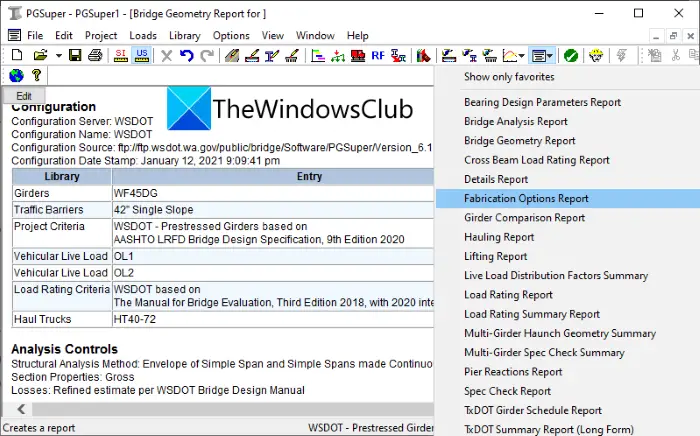Open the edit alignment roadway pencil icon
Image resolution: width=700 pixels, height=436 pixels.
click(232, 55)
